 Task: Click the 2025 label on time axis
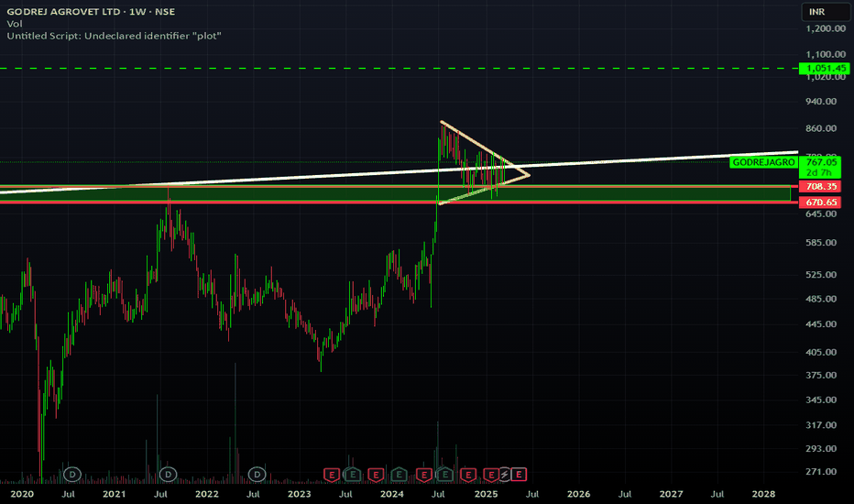point(486,494)
